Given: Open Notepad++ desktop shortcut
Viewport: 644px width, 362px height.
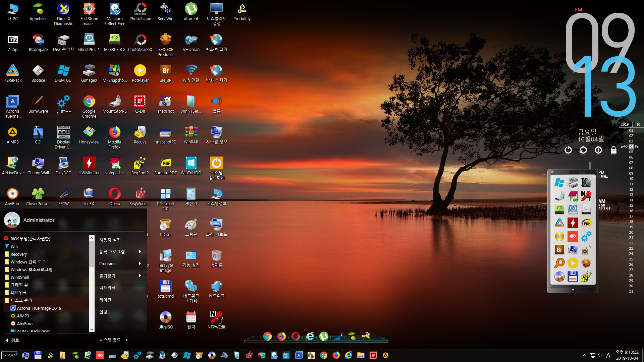Looking at the screenshot, I should (x=114, y=166).
